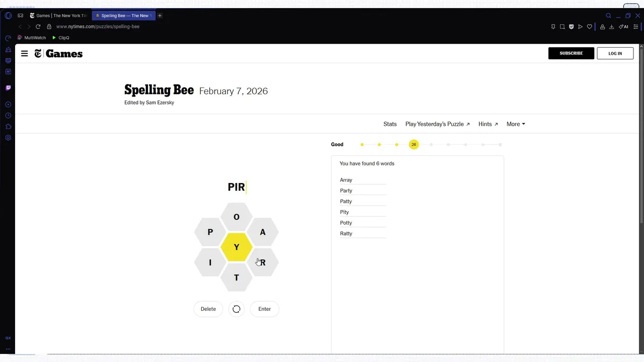Open sidebar settings gear icon
The image size is (644, 362).
click(x=8, y=138)
